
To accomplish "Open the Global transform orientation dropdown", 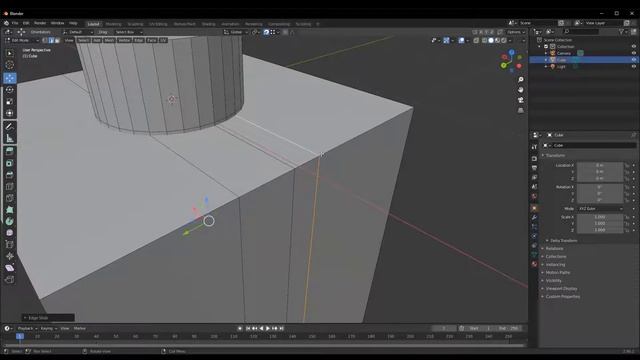I will [x=236, y=32].
